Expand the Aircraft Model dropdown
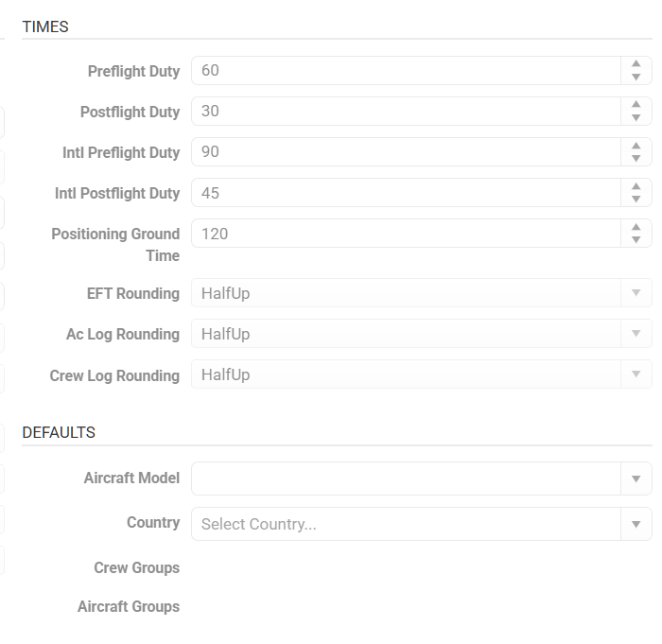This screenshot has width=662, height=644. [x=636, y=479]
